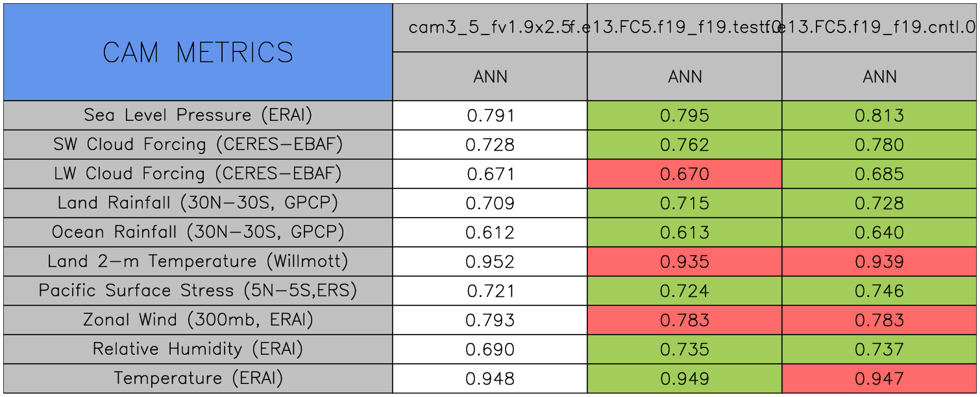Select the Land 2-m Temperature (Willmott) label
980x397 pixels.
pos(198,261)
